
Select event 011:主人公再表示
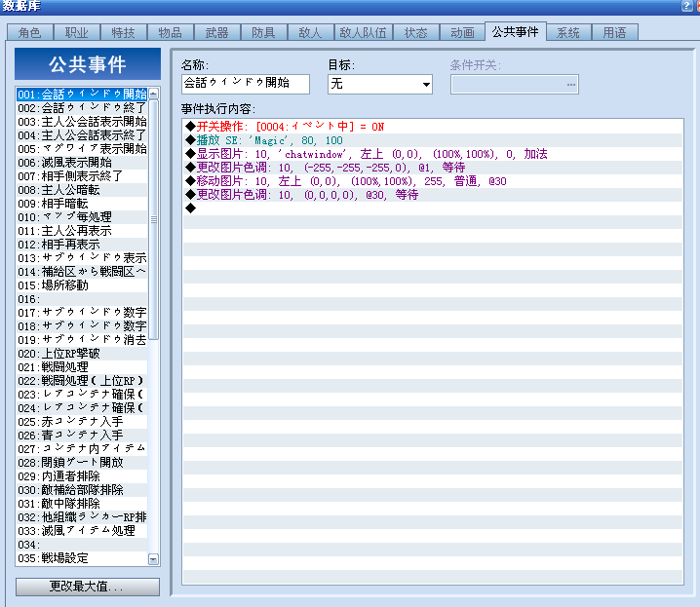(82, 231)
